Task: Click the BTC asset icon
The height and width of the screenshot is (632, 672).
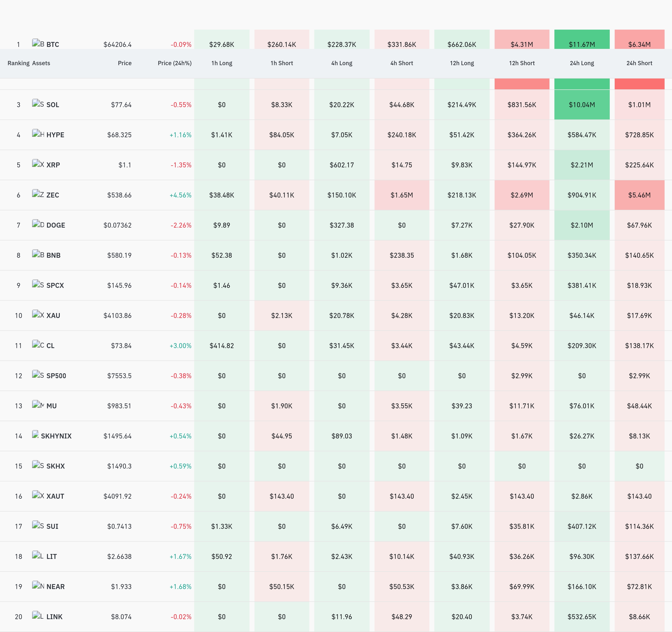Action: coord(38,43)
